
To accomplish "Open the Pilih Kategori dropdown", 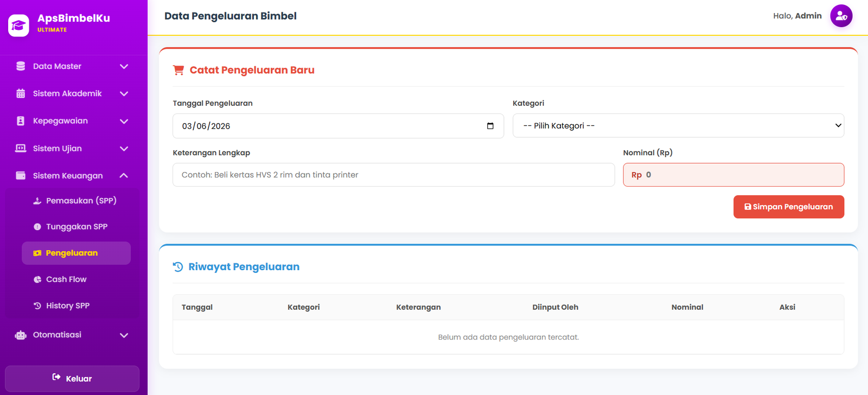I will point(678,125).
